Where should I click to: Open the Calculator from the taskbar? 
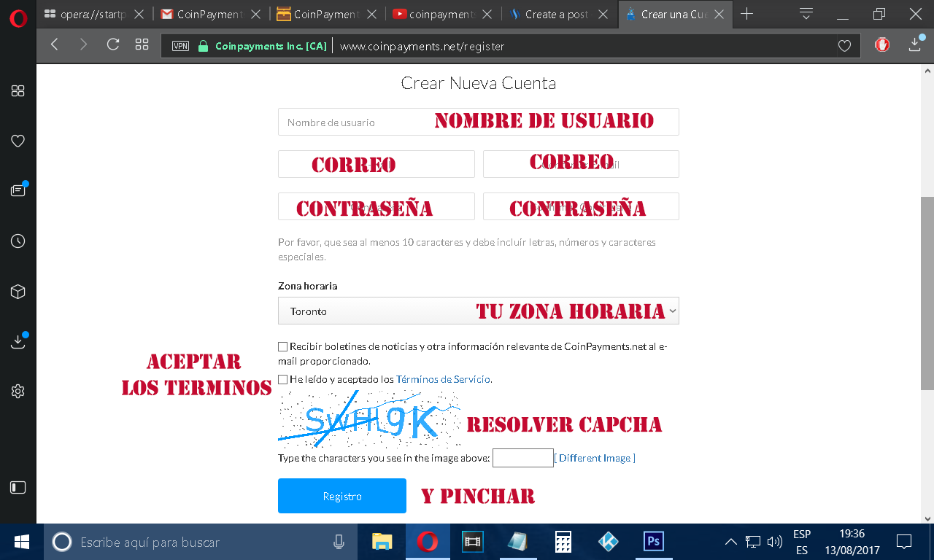pos(563,542)
